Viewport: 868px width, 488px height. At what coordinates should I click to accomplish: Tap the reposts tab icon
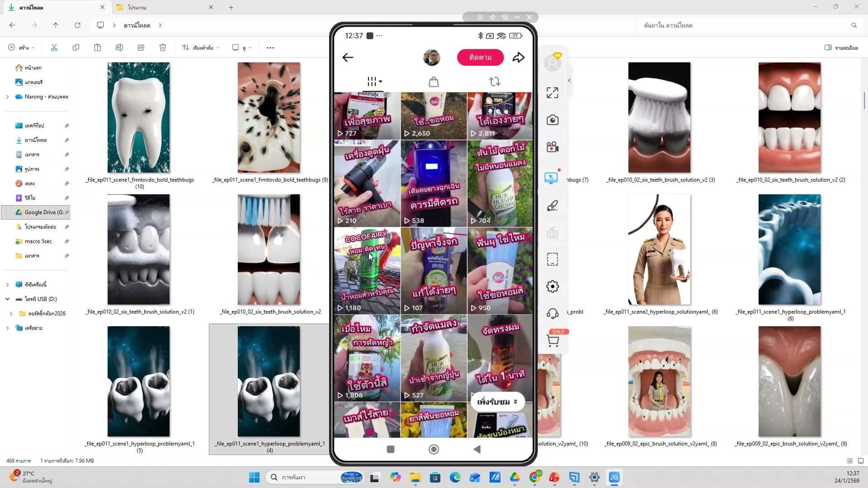pos(494,82)
